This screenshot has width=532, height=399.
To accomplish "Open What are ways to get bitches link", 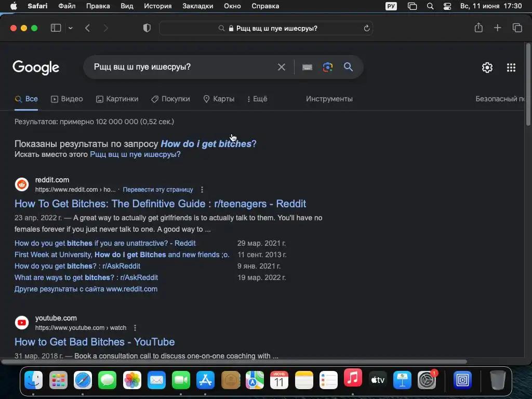I will 86,277.
